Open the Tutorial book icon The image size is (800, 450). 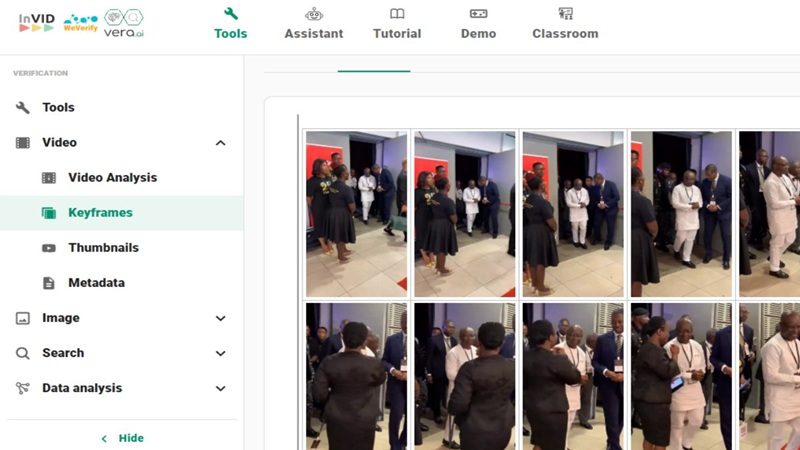[x=397, y=14]
